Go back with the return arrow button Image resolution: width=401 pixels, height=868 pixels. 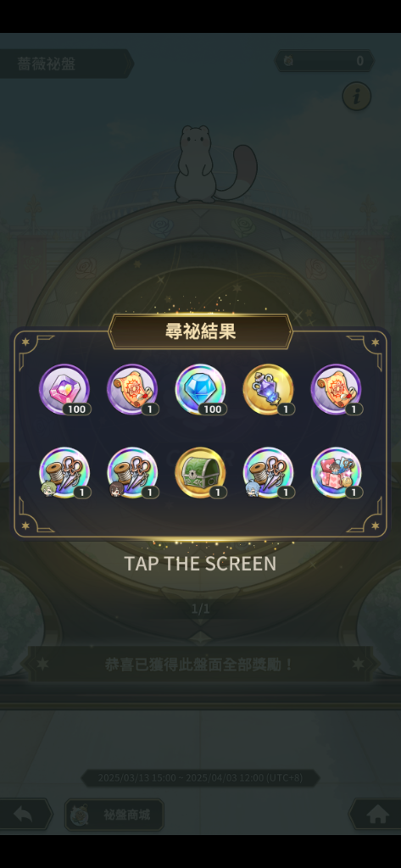24,815
